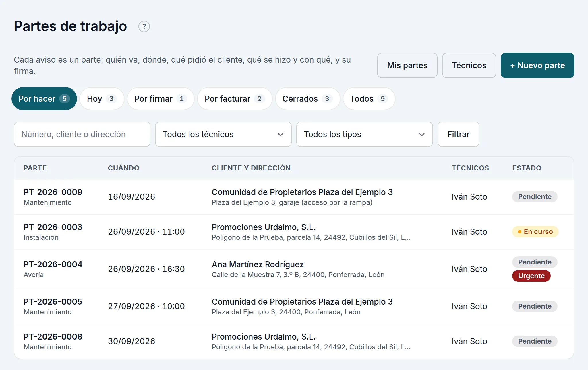Click the En curso status badge

535,232
